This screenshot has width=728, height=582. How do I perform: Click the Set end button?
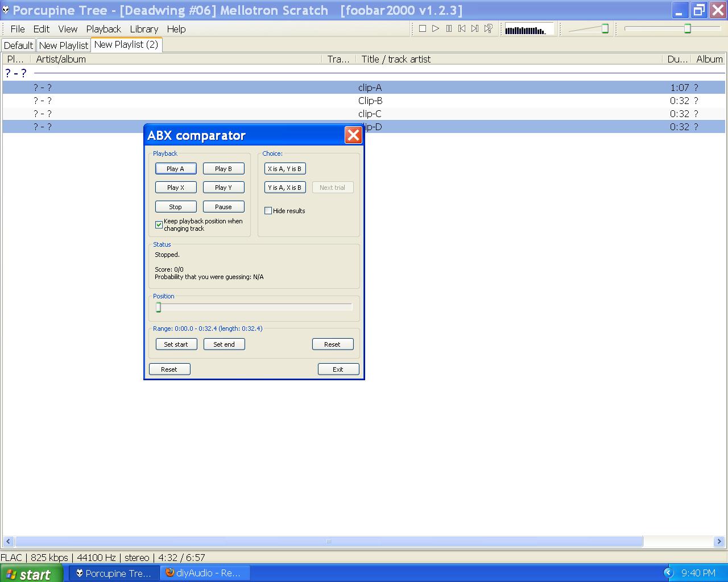pyautogui.click(x=224, y=344)
